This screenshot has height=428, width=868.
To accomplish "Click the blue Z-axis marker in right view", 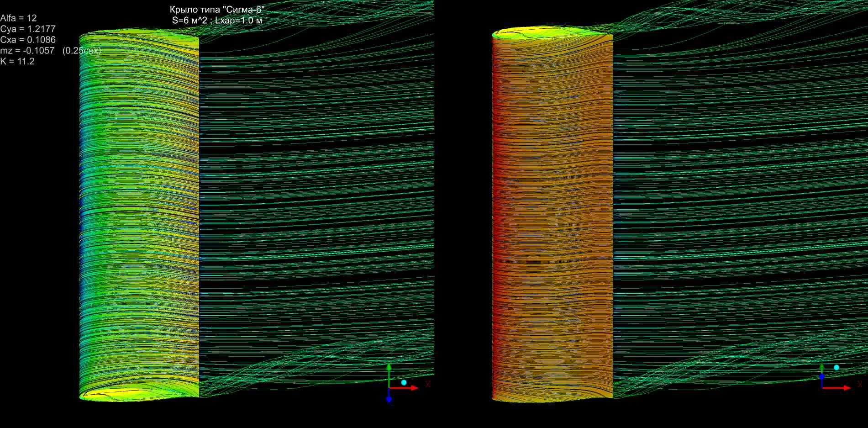I will click(822, 377).
